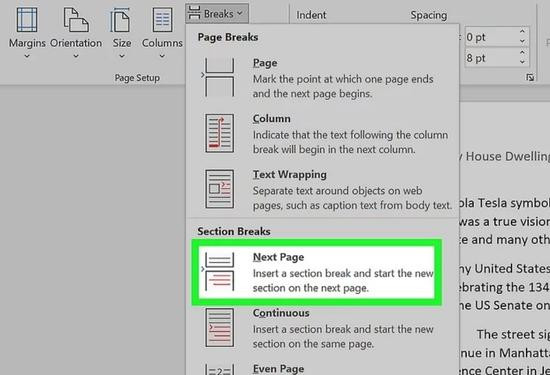The image size is (550, 375).
Task: Insert a Next Page section break
Action: [316, 272]
